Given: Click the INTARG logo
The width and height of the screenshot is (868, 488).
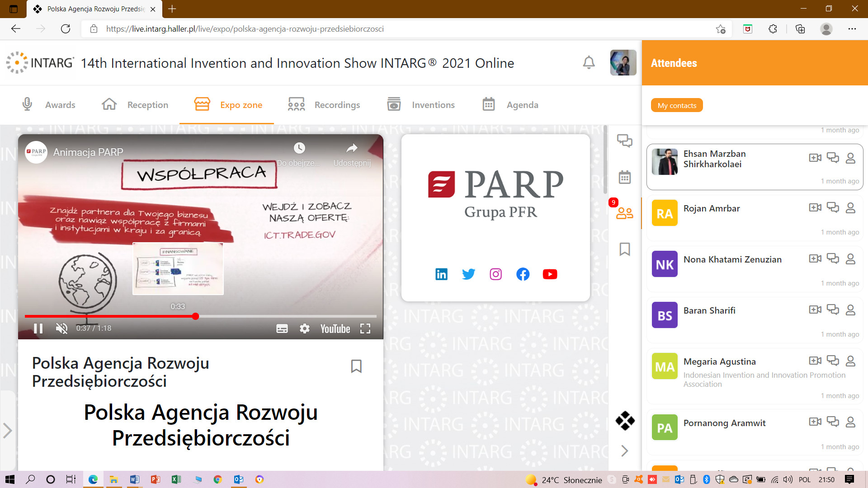Looking at the screenshot, I should [40, 62].
